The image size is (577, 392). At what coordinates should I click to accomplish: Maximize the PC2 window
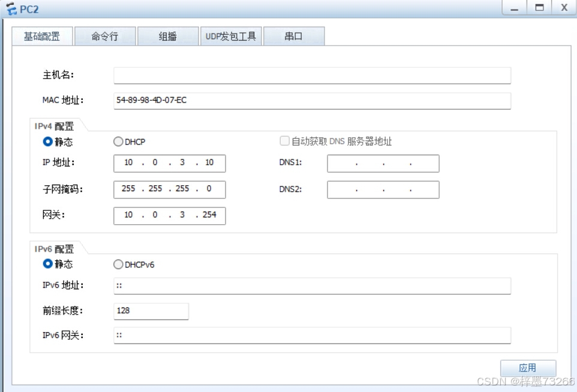[x=539, y=7]
